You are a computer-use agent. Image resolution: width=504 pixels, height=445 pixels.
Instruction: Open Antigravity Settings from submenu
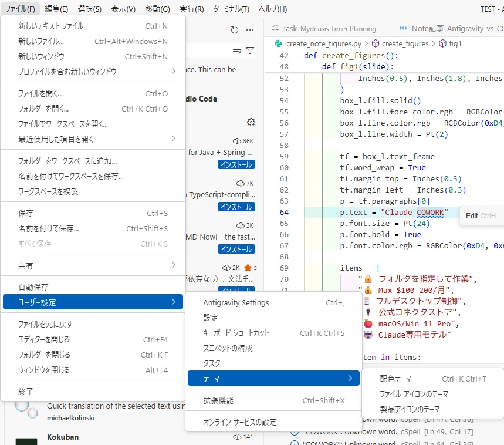click(273, 302)
